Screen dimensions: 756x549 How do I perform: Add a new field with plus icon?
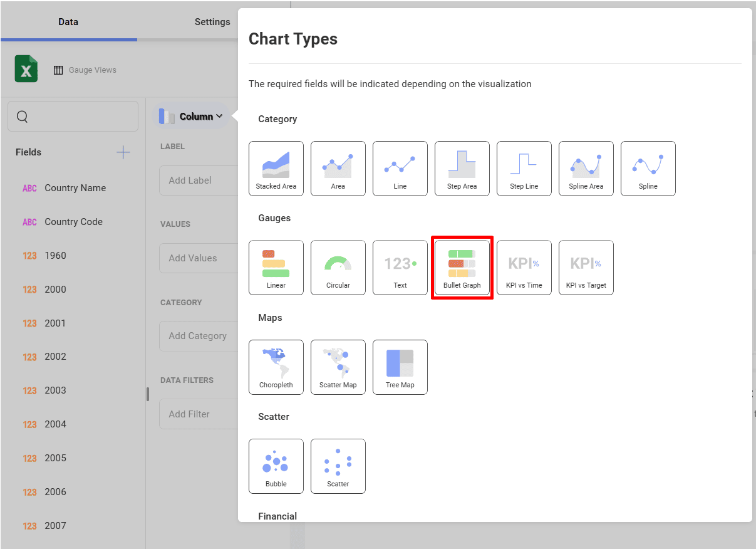click(x=123, y=152)
